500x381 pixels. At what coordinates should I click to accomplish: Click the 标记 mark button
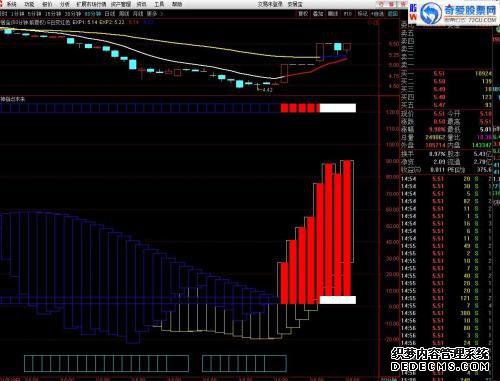(362, 14)
